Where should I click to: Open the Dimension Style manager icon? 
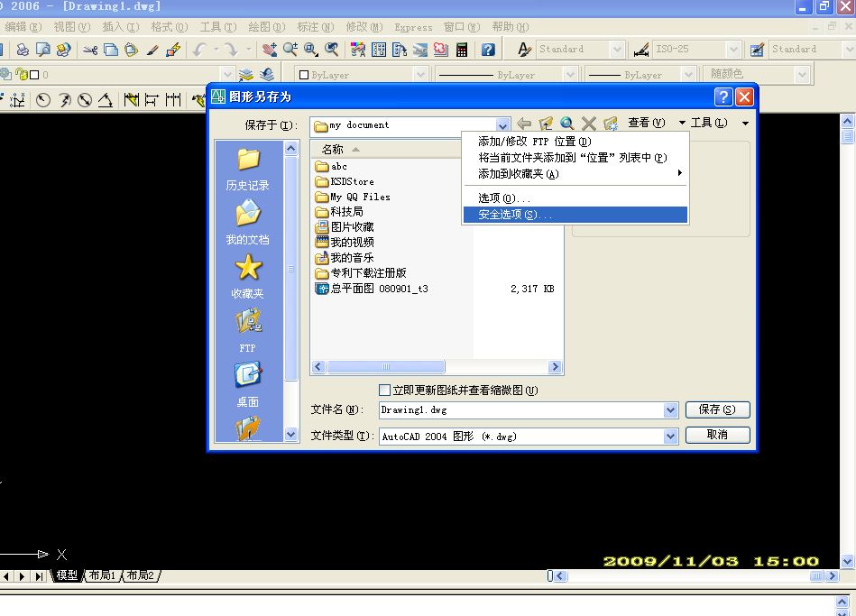(x=641, y=50)
